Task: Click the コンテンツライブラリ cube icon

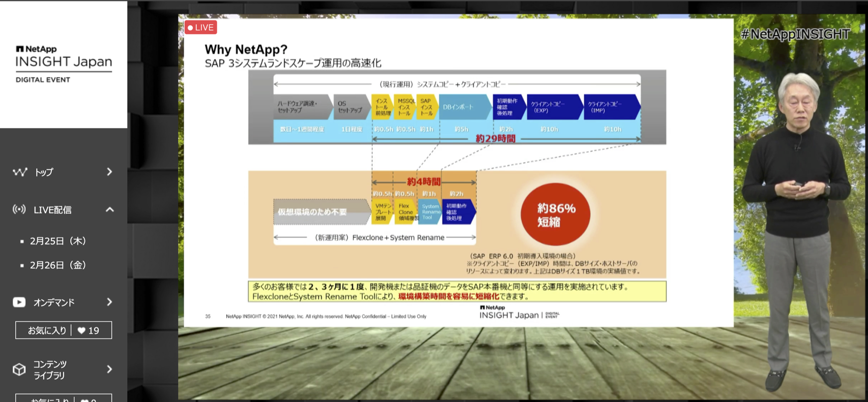Action: [19, 369]
